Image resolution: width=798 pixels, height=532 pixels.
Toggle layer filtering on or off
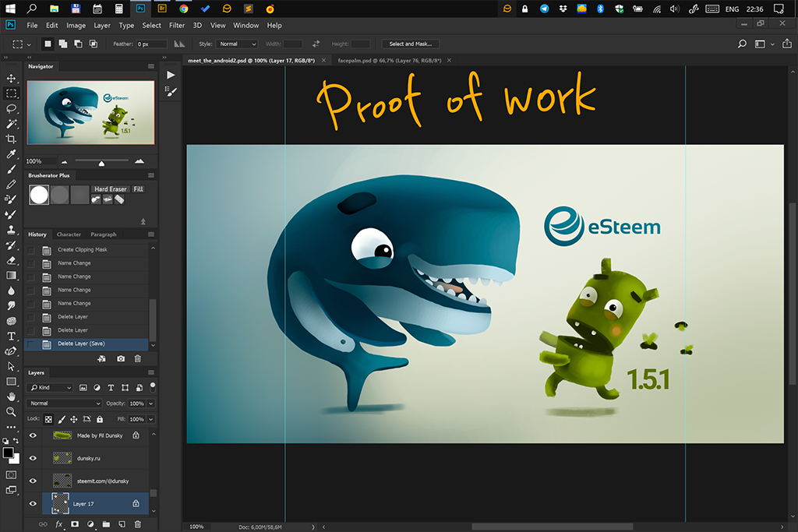click(x=153, y=388)
